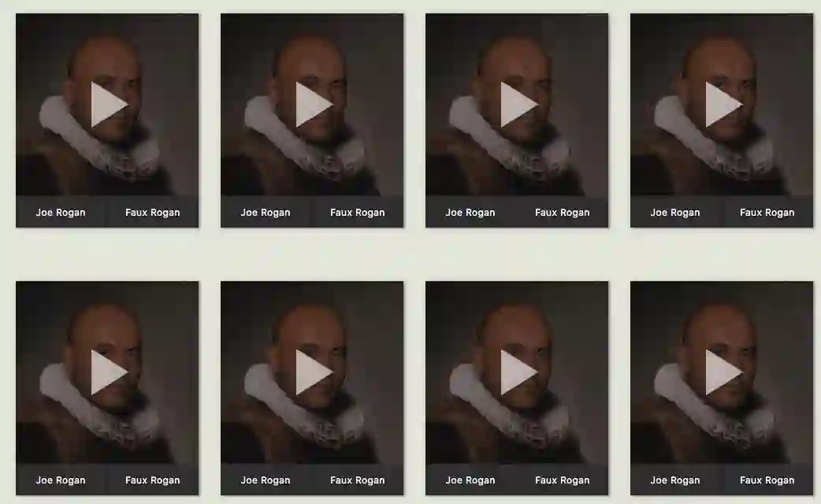Screen dimensions: 821x504
Task: Choose Faux Rogan on the bottom-row fourth card
Action: tap(767, 480)
